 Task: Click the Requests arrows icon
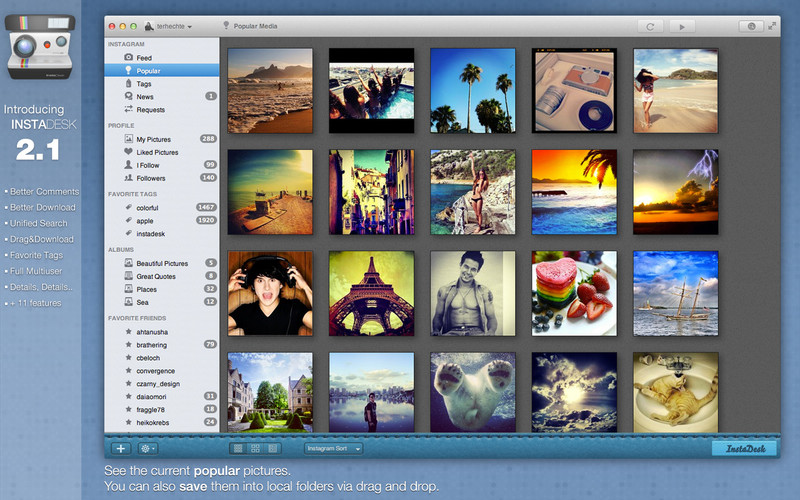(129, 109)
